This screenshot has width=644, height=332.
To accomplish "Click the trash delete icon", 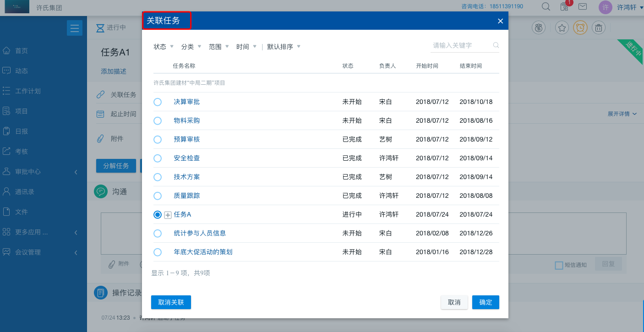I will tap(599, 28).
